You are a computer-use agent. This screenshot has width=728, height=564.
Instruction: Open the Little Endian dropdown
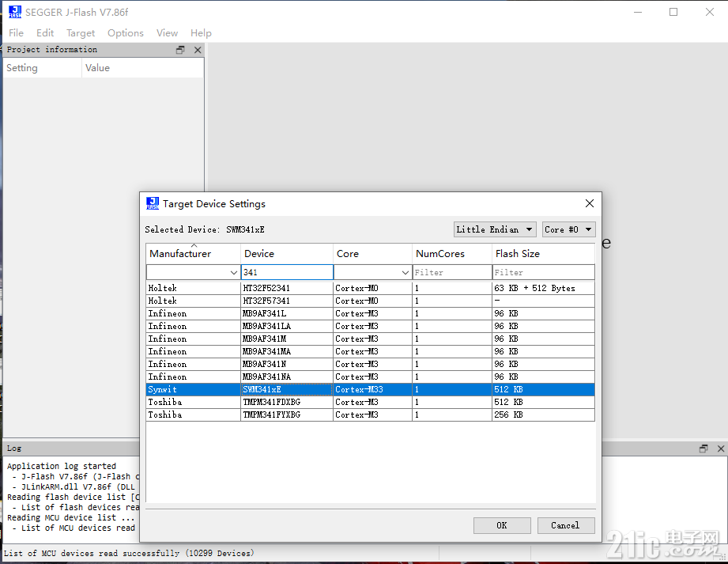(495, 229)
